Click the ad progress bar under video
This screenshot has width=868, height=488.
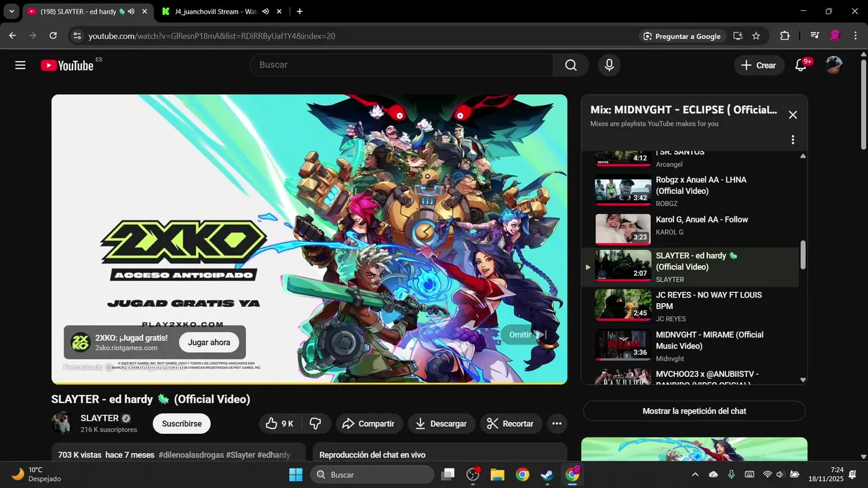pos(309,383)
